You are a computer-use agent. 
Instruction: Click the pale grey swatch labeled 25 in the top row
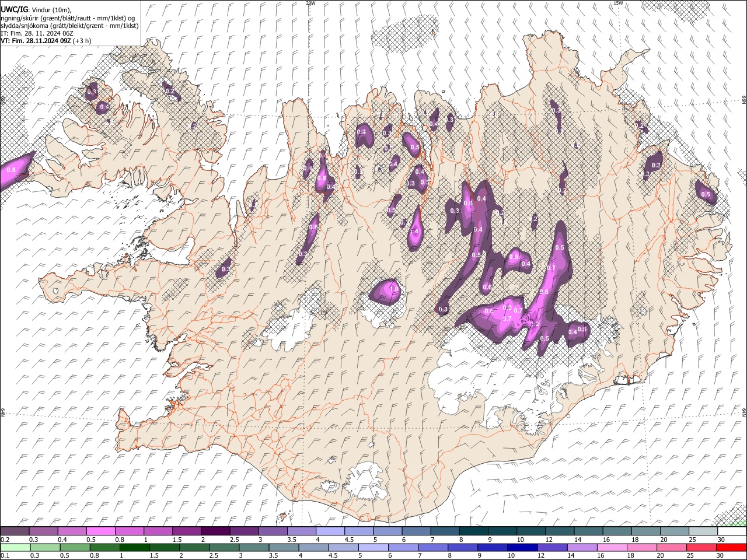(x=703, y=531)
